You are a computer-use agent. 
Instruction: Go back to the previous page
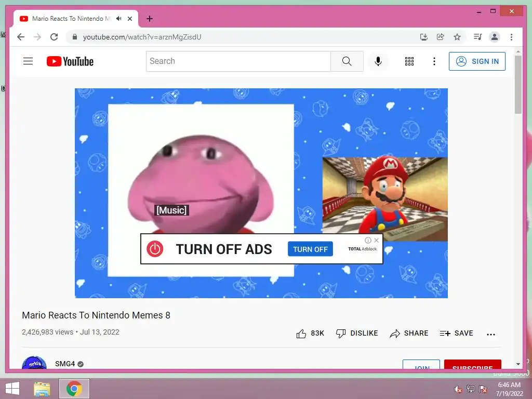pyautogui.click(x=21, y=37)
